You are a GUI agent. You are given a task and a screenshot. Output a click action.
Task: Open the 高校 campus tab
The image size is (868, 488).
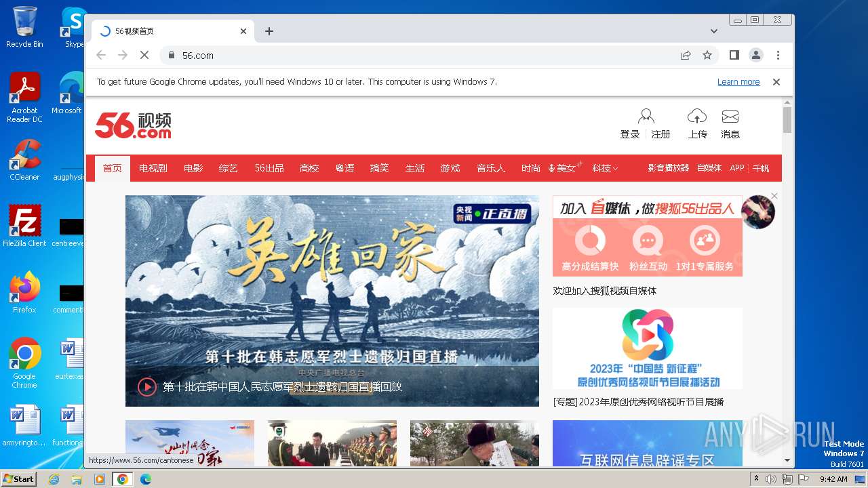(309, 168)
